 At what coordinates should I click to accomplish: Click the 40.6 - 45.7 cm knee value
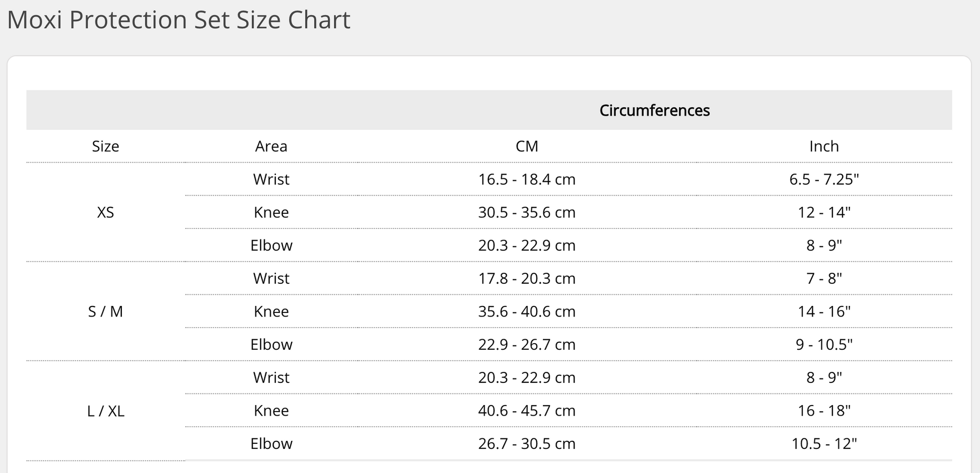coord(527,411)
